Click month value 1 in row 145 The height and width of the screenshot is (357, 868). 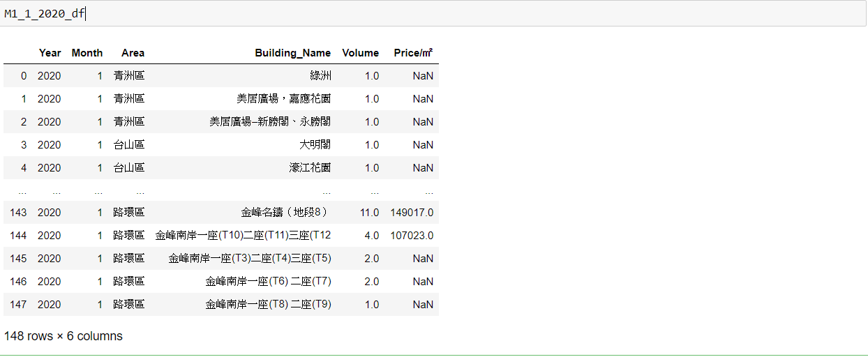tap(99, 259)
